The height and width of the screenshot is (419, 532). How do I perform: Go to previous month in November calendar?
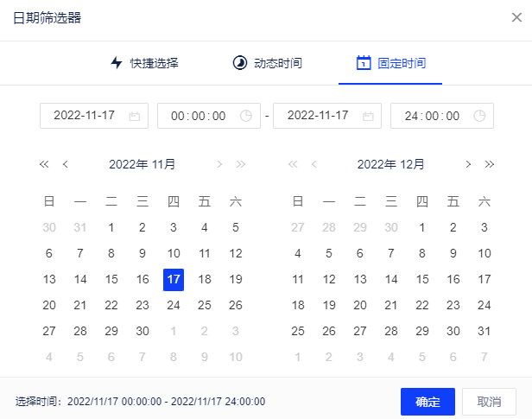[65, 164]
